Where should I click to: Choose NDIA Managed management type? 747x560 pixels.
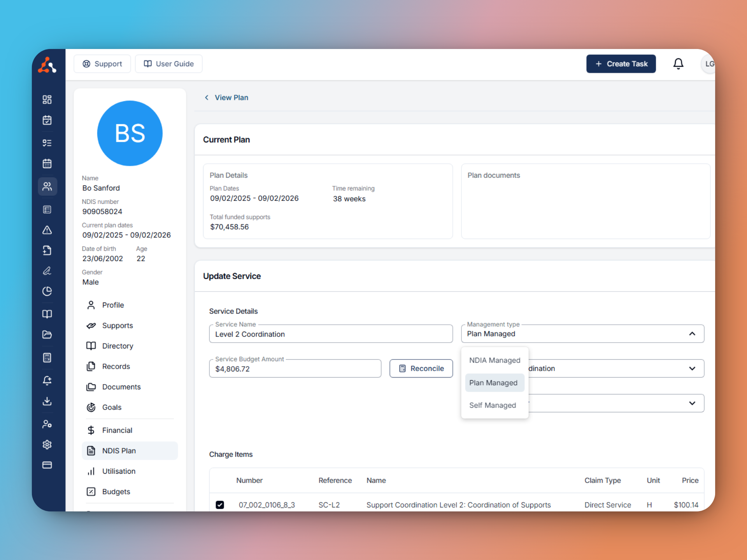[494, 360]
